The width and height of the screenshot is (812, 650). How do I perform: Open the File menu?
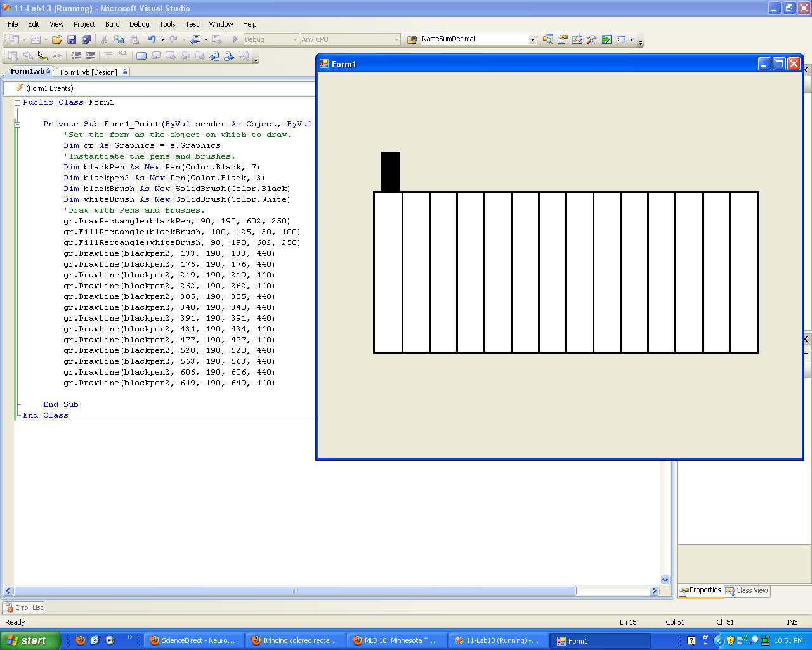pyautogui.click(x=13, y=24)
